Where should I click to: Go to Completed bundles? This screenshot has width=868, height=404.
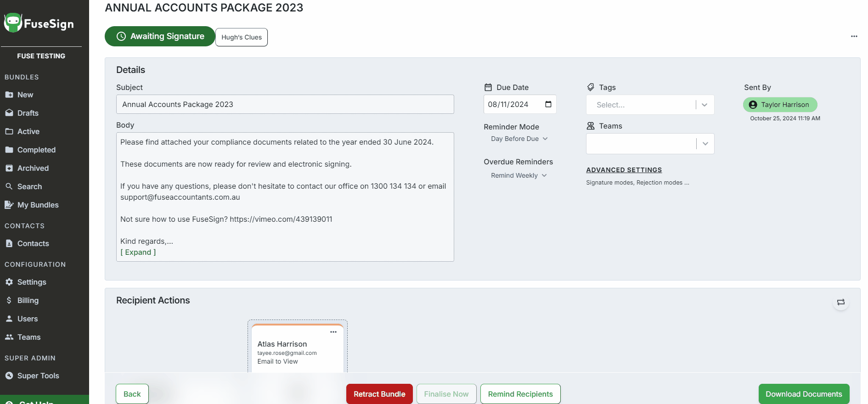36,150
